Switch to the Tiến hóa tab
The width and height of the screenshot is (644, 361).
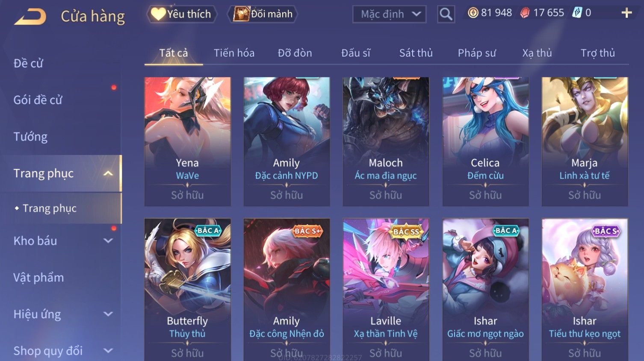pyautogui.click(x=234, y=53)
